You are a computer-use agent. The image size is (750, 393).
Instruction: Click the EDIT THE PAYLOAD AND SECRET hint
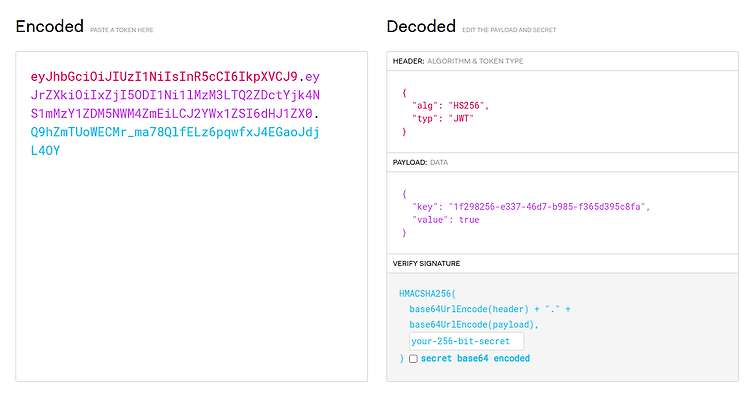click(509, 30)
